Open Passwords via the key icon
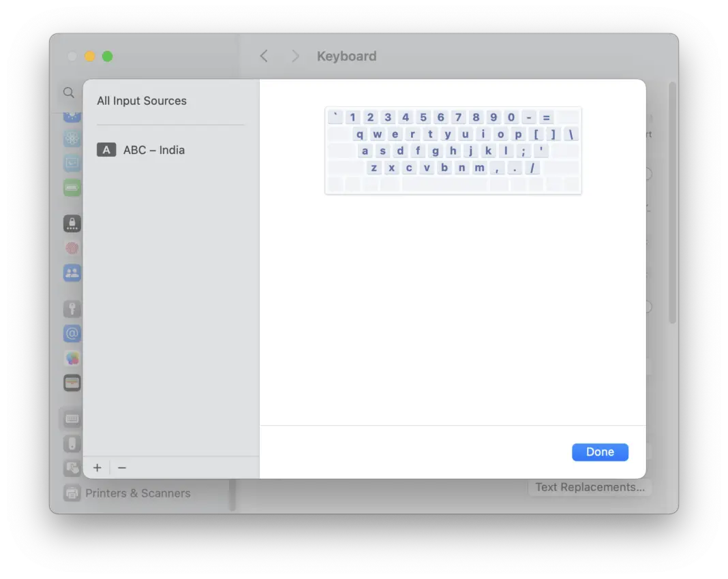The image size is (728, 579). tap(72, 309)
